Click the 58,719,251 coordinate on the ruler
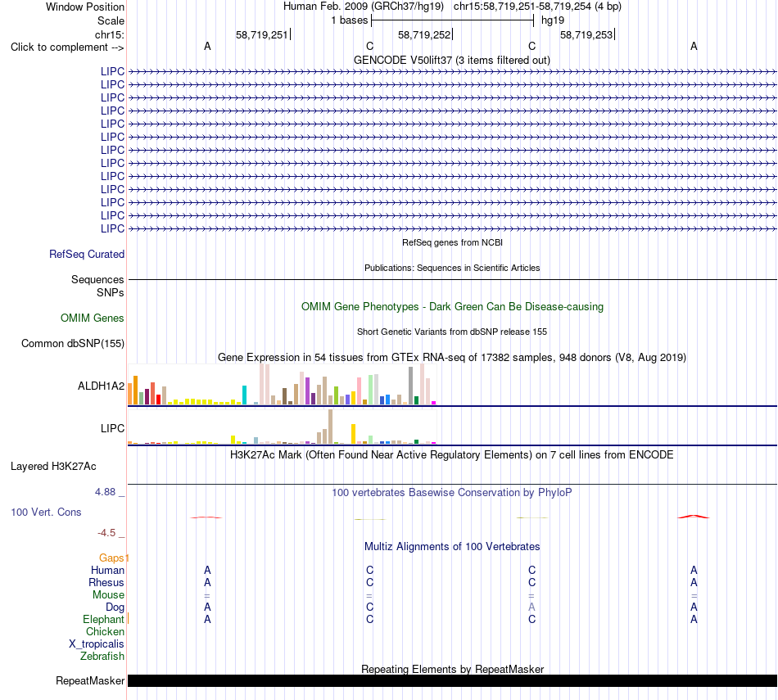The height and width of the screenshot is (700, 778). pyautogui.click(x=261, y=34)
